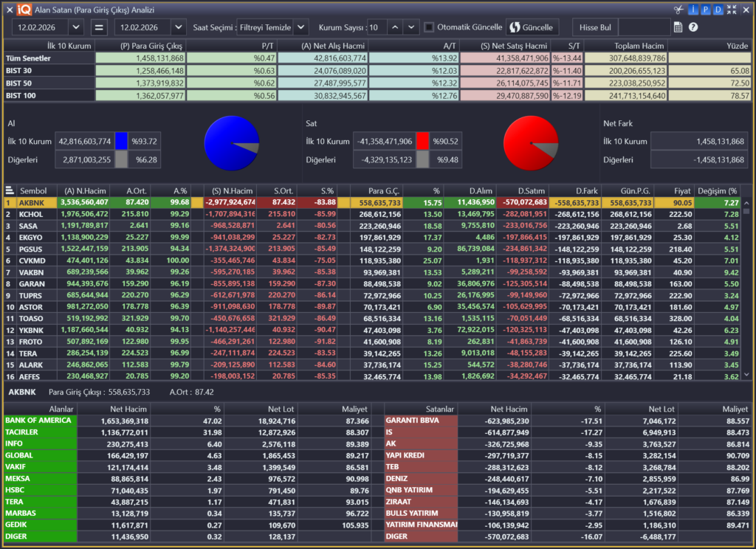Expand the end date dropdown

[178, 27]
